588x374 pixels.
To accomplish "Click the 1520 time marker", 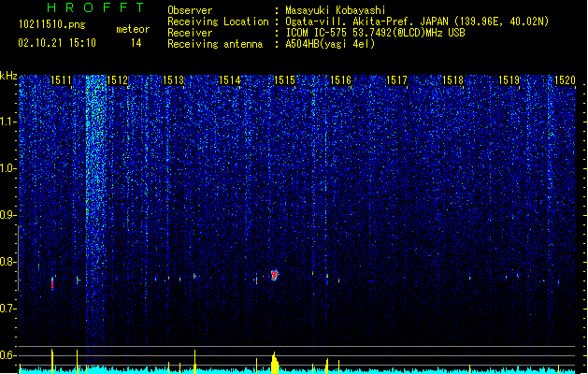I will pyautogui.click(x=565, y=80).
